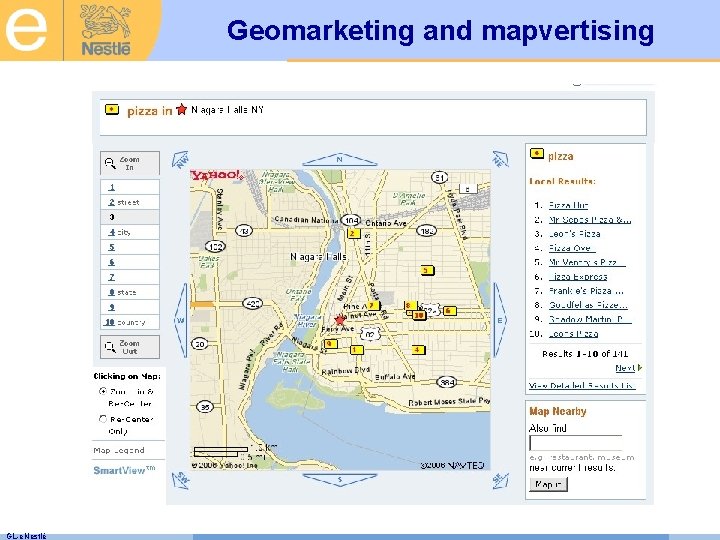The width and height of the screenshot is (720, 540).
Task: Open View Detailed Results List link
Action: pos(582,385)
